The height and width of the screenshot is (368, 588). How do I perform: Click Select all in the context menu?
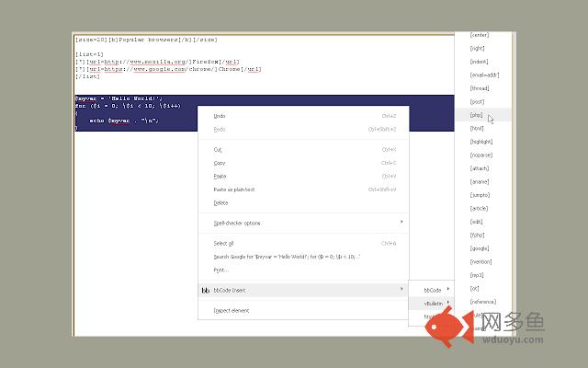pyautogui.click(x=224, y=243)
